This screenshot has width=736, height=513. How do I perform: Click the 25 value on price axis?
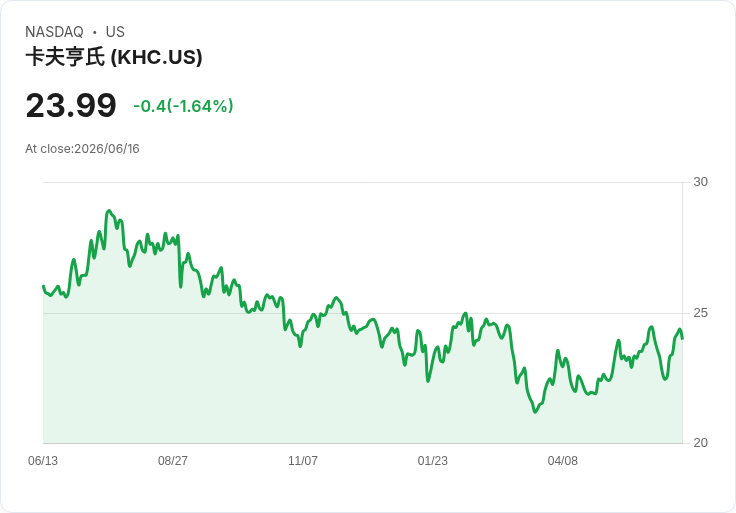(700, 313)
